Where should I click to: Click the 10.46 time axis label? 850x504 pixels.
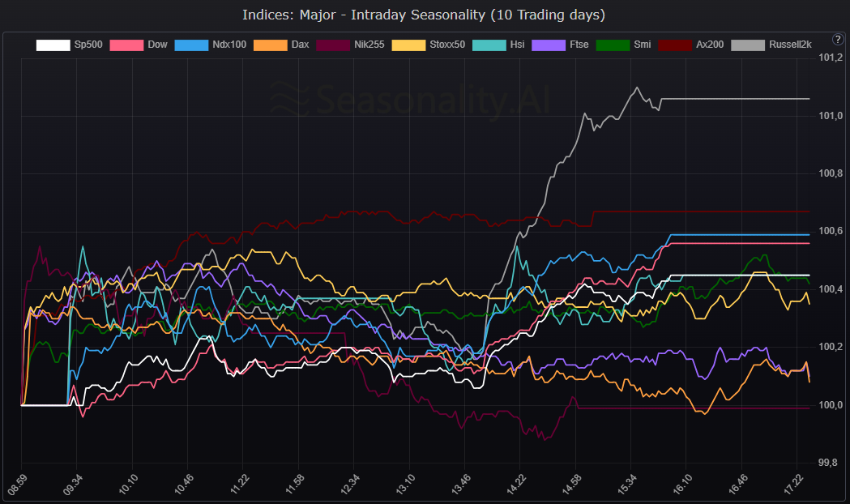pyautogui.click(x=182, y=485)
